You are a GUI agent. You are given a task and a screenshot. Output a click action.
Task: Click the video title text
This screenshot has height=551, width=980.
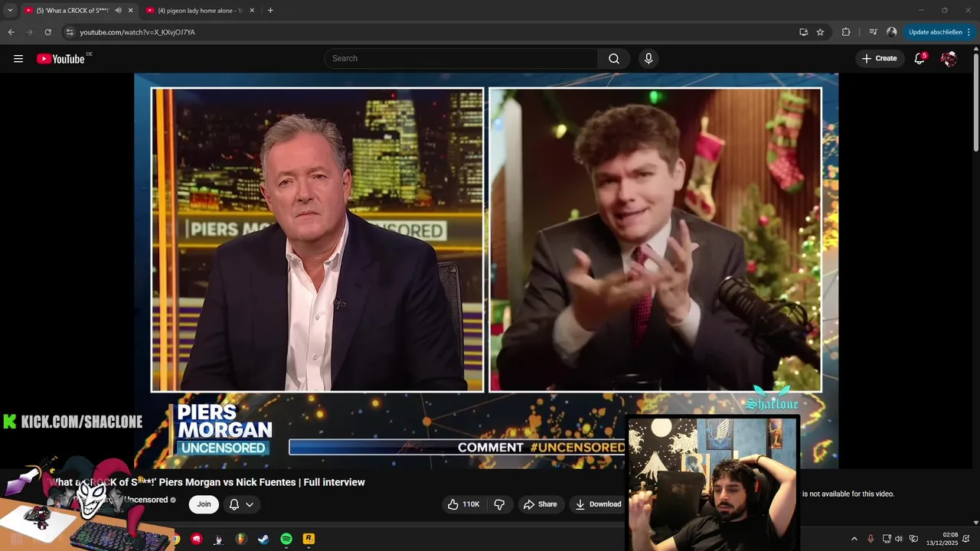pyautogui.click(x=207, y=482)
